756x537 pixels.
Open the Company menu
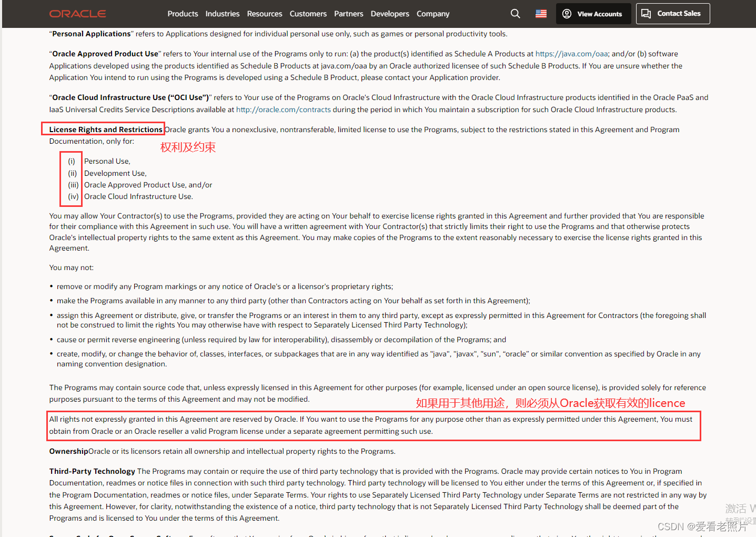433,14
